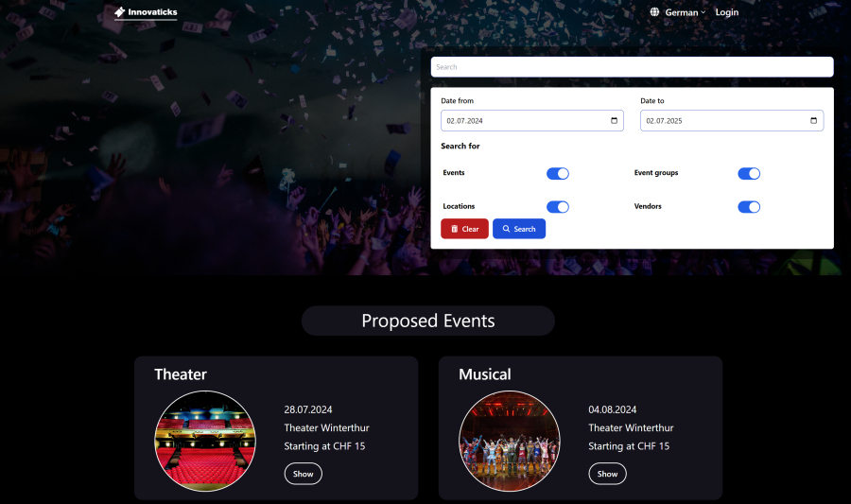Viewport: 851px width, 504px height.
Task: Open the Date to calendar picker icon
Action: click(813, 120)
